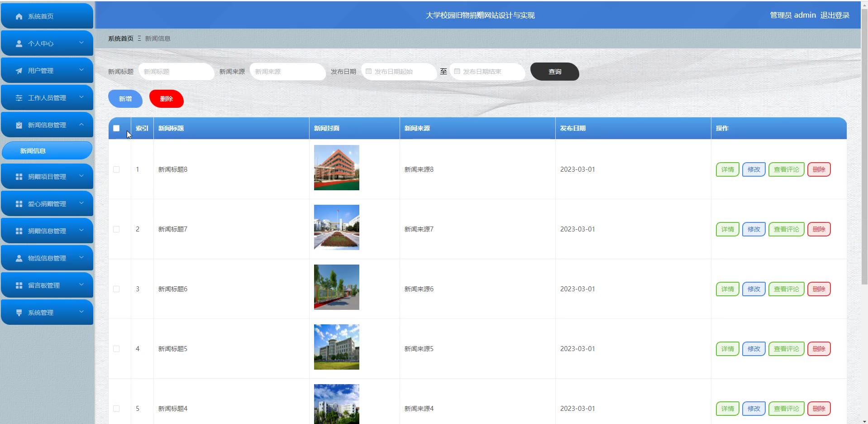Click cover thumbnail for 新闻标题5

tap(337, 347)
